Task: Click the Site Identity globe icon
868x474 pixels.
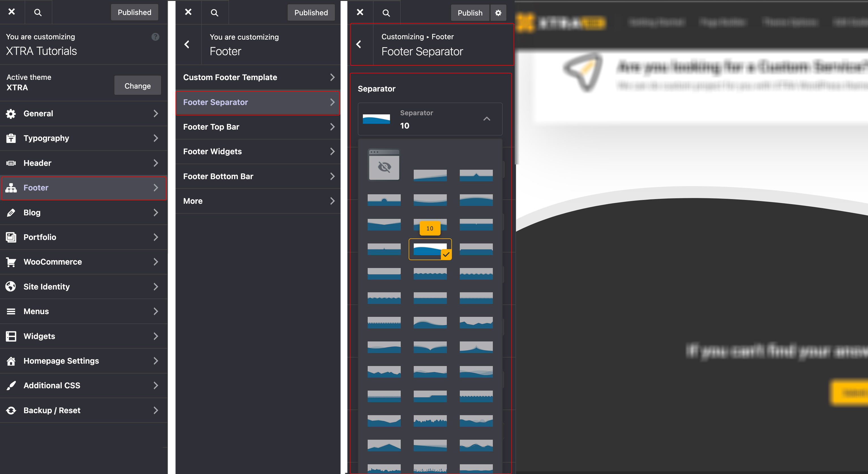Action: [11, 286]
